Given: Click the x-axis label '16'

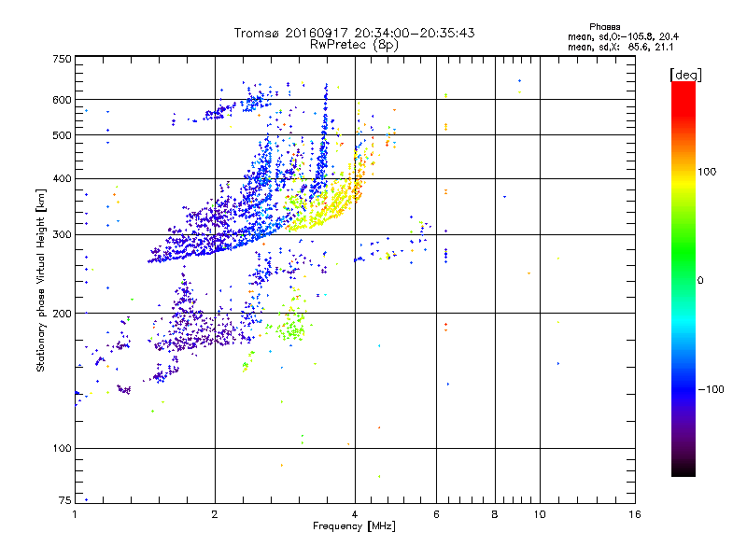Looking at the screenshot, I should tap(635, 514).
